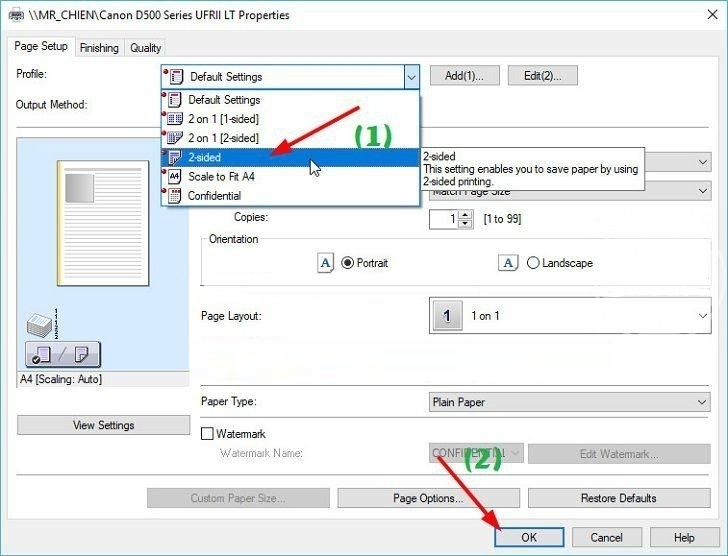Image resolution: width=728 pixels, height=556 pixels.
Task: Select the Confidential profile
Action: (291, 196)
